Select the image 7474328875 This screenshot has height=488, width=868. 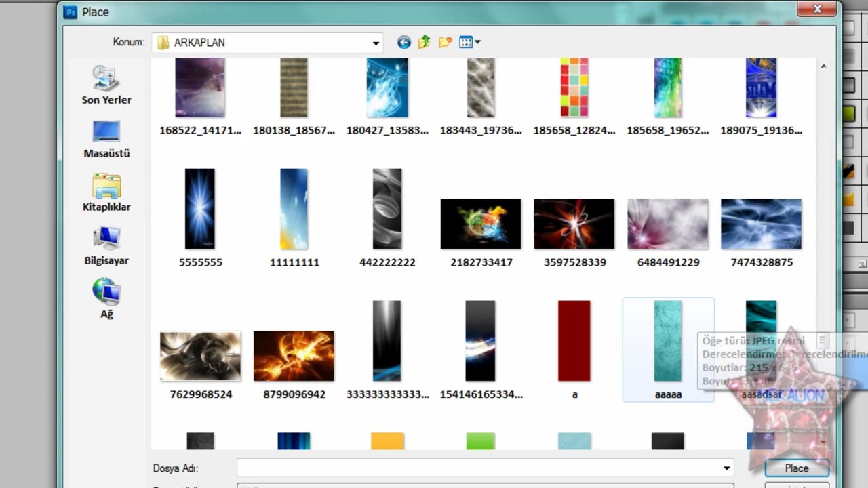click(761, 224)
